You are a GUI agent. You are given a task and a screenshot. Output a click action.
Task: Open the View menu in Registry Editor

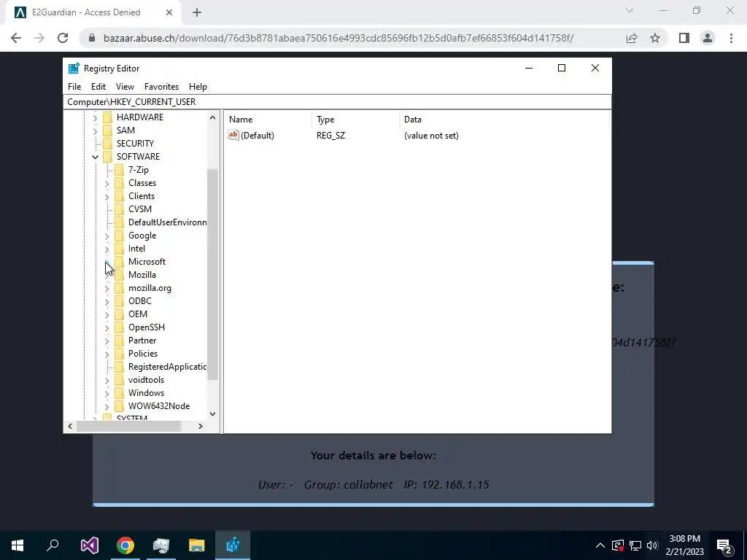[125, 87]
